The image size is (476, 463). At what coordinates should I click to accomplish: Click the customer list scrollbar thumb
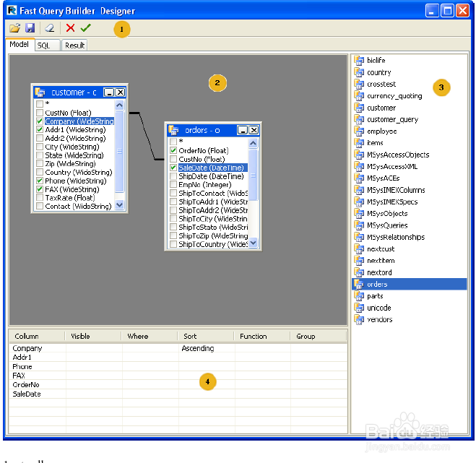click(x=119, y=151)
